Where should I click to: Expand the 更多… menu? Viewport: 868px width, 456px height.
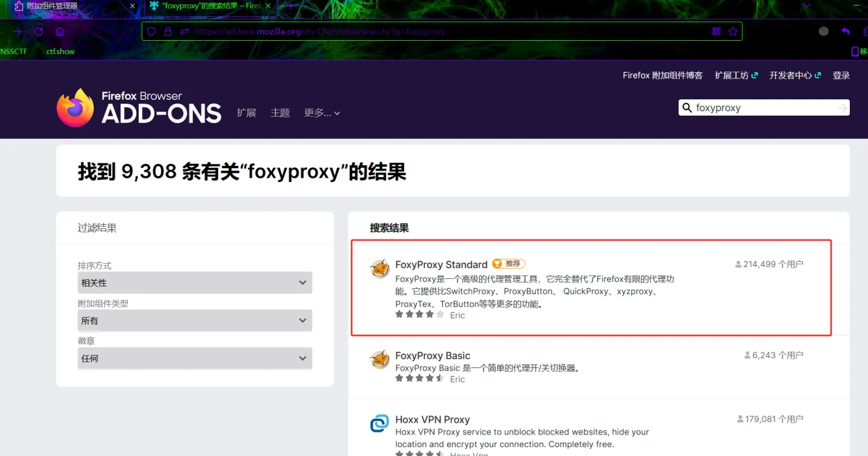click(x=322, y=113)
